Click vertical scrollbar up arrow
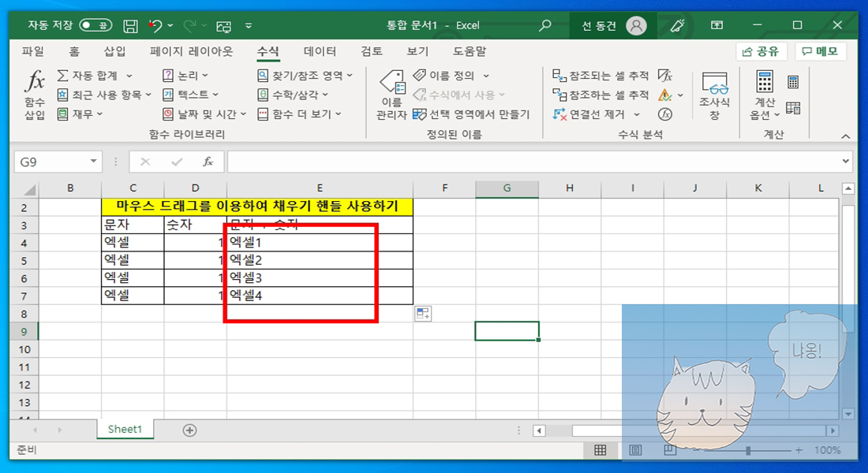Viewport: 868px width, 473px height. pos(848,188)
